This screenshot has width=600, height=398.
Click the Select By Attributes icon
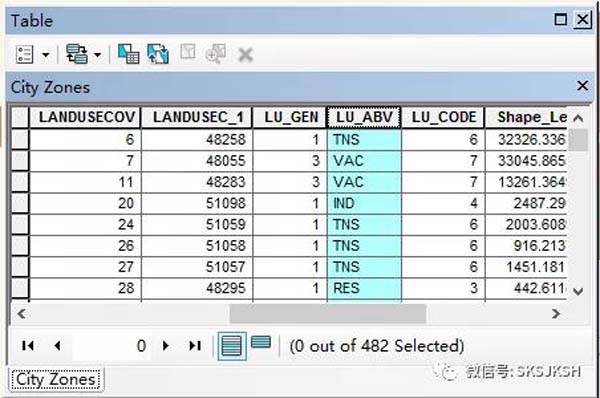(129, 54)
